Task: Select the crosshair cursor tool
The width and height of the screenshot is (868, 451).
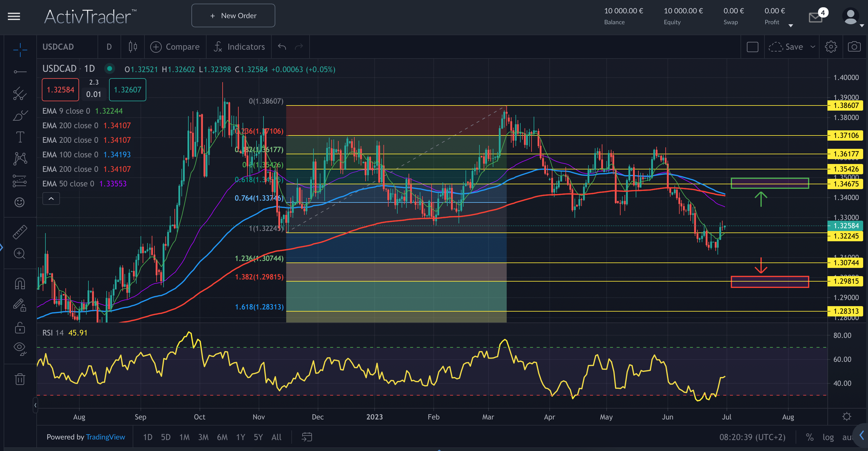Action: coord(20,50)
